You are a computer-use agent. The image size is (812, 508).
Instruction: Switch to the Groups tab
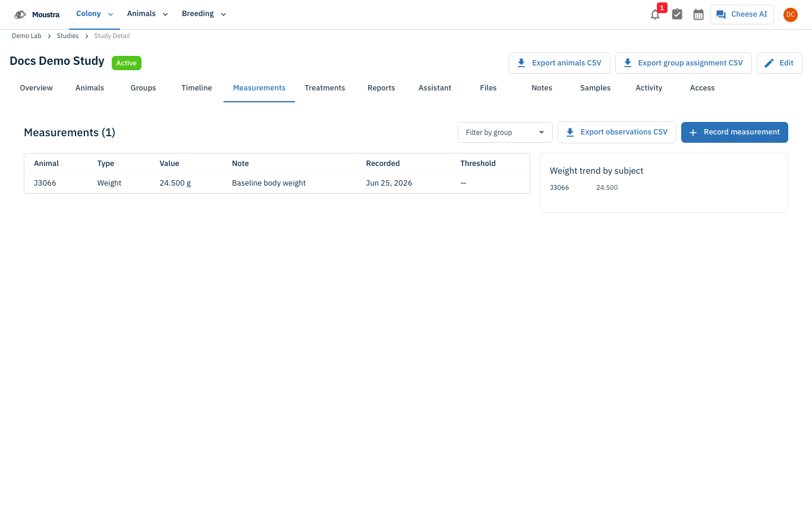coord(143,88)
